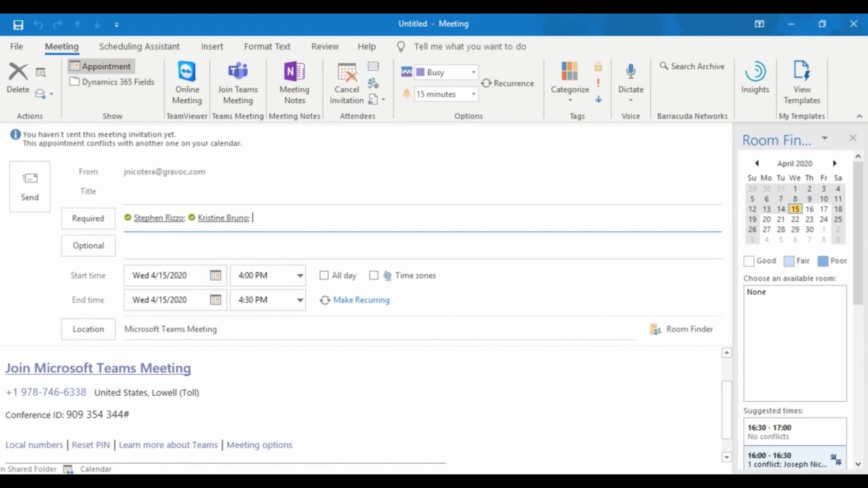Open the 4:30 PM end time dropdown
868x488 pixels.
300,300
